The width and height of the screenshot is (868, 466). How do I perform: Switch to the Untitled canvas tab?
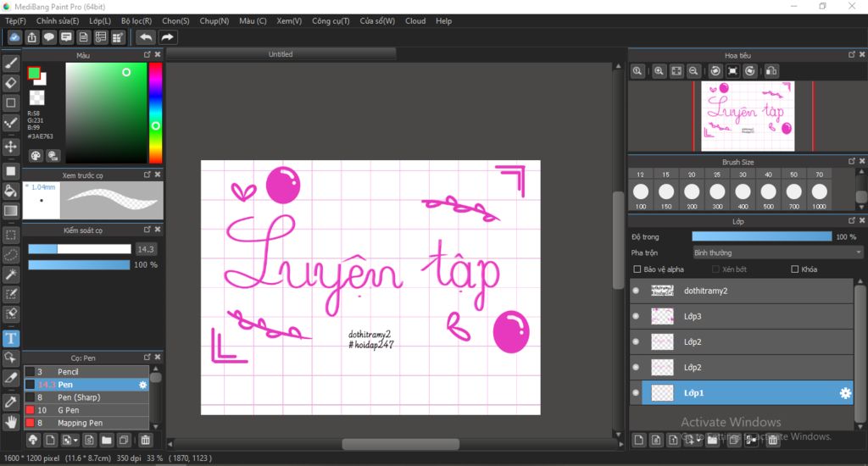click(281, 54)
